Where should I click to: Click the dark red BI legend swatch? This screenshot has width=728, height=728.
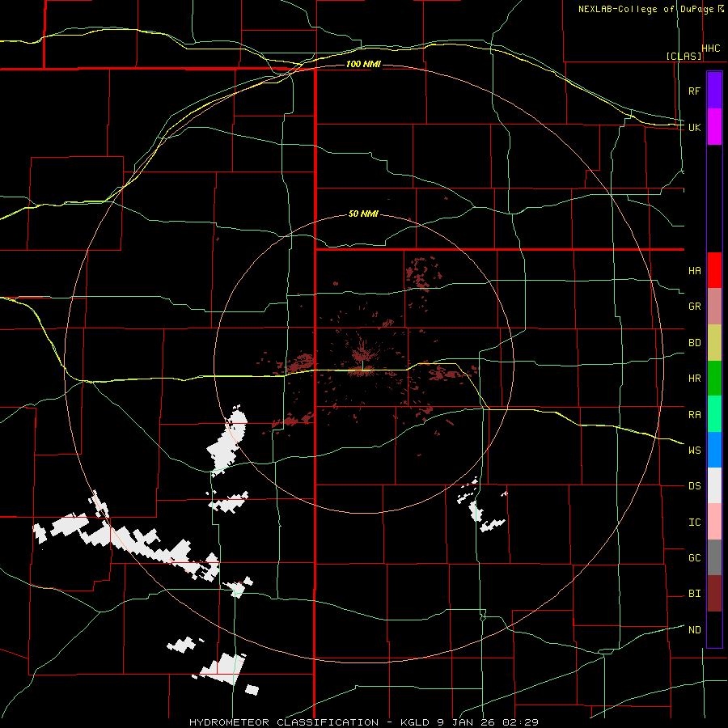point(714,594)
